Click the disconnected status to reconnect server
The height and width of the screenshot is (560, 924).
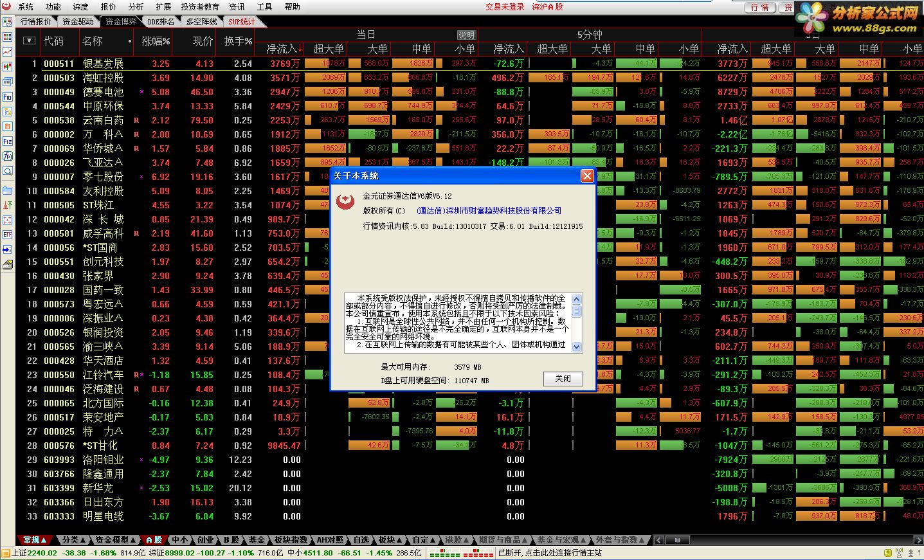pos(550,553)
